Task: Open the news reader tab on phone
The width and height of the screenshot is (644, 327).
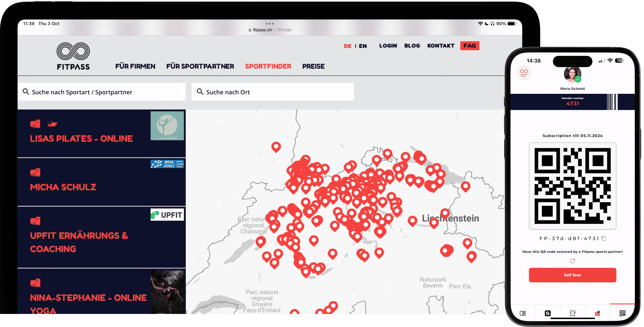Action: coord(523,313)
